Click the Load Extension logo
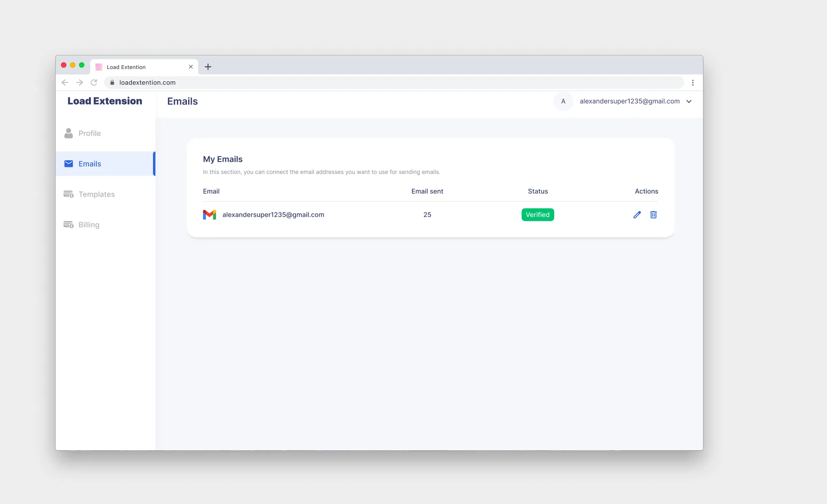This screenshot has width=827, height=504. click(105, 101)
